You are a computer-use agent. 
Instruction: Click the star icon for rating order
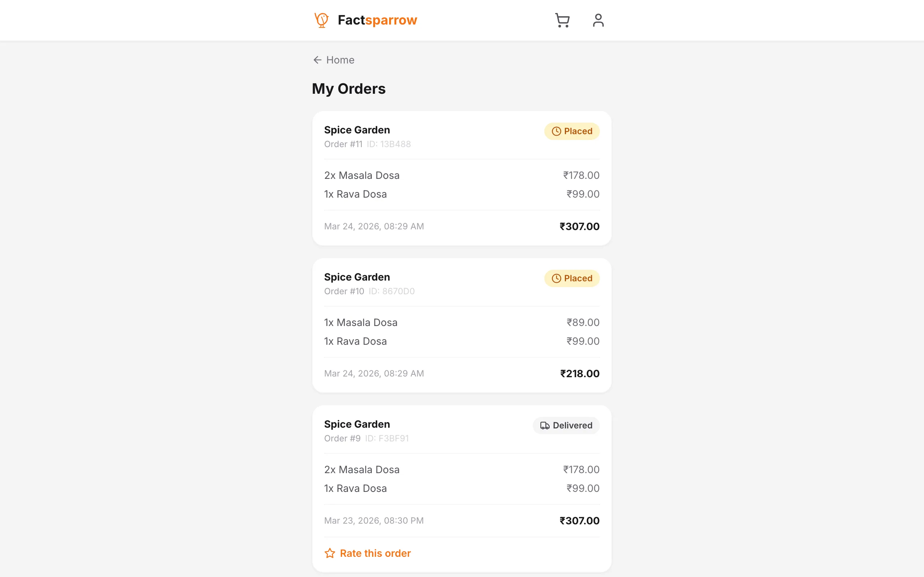330,553
